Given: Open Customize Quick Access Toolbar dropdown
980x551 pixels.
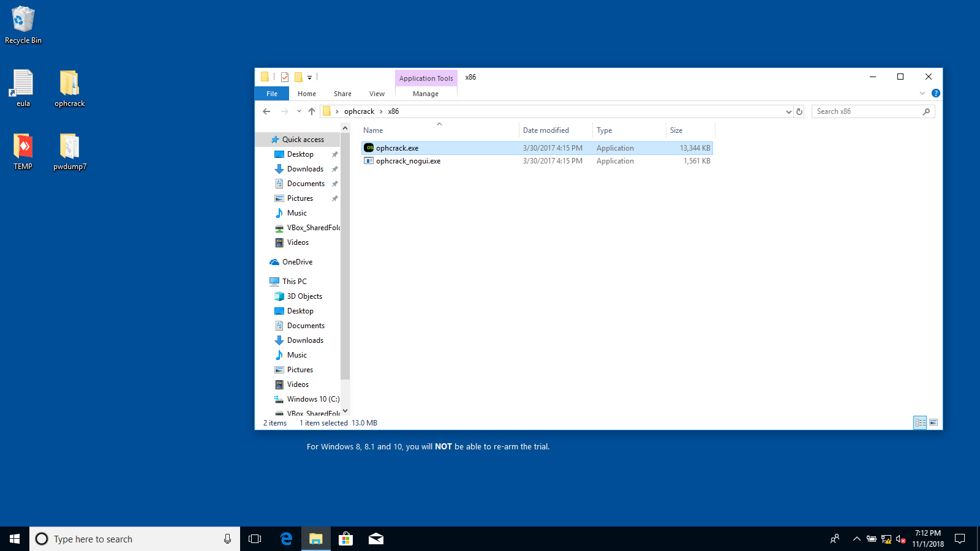Looking at the screenshot, I should click(309, 78).
